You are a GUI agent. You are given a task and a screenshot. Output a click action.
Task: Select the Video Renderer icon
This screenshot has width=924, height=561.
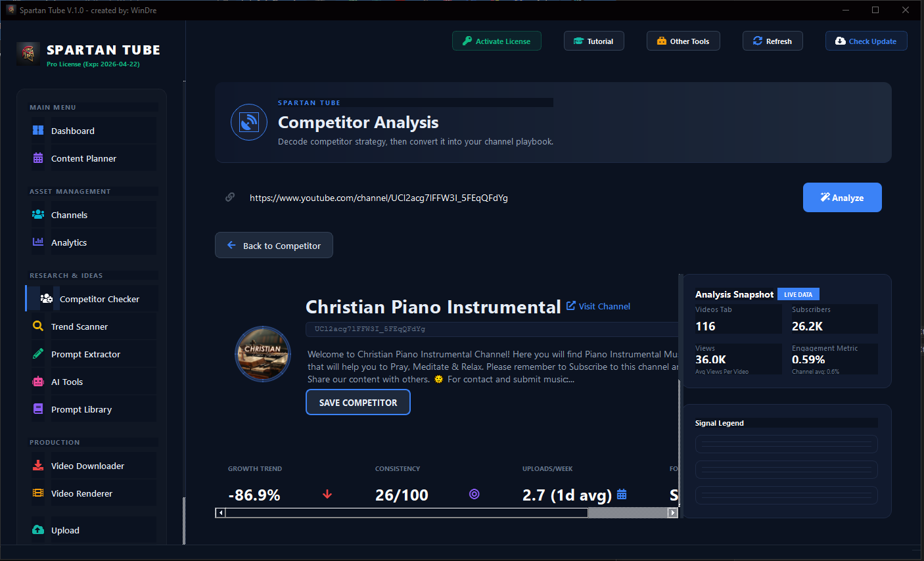click(39, 493)
